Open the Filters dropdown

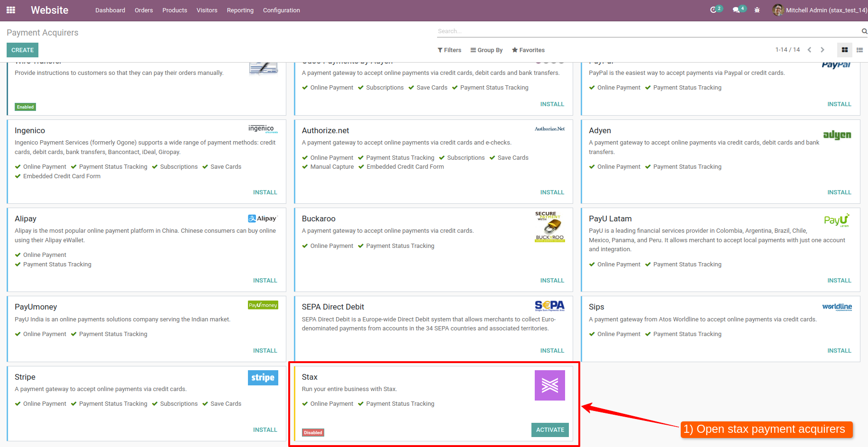[x=449, y=50]
